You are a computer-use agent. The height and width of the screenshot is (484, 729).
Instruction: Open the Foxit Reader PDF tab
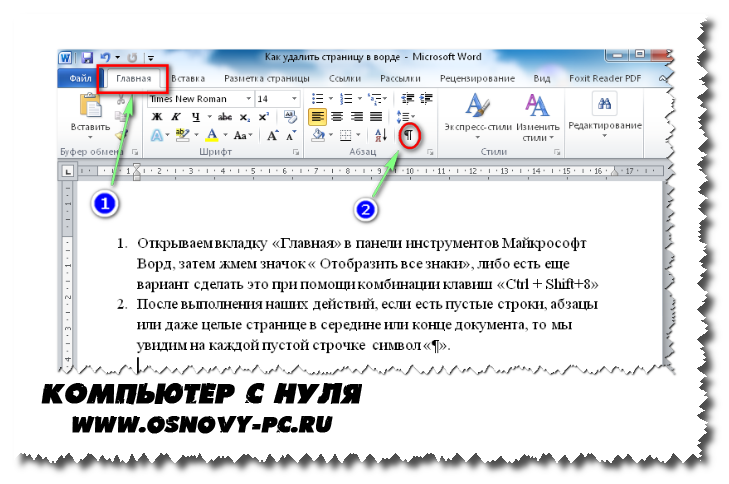(x=605, y=79)
